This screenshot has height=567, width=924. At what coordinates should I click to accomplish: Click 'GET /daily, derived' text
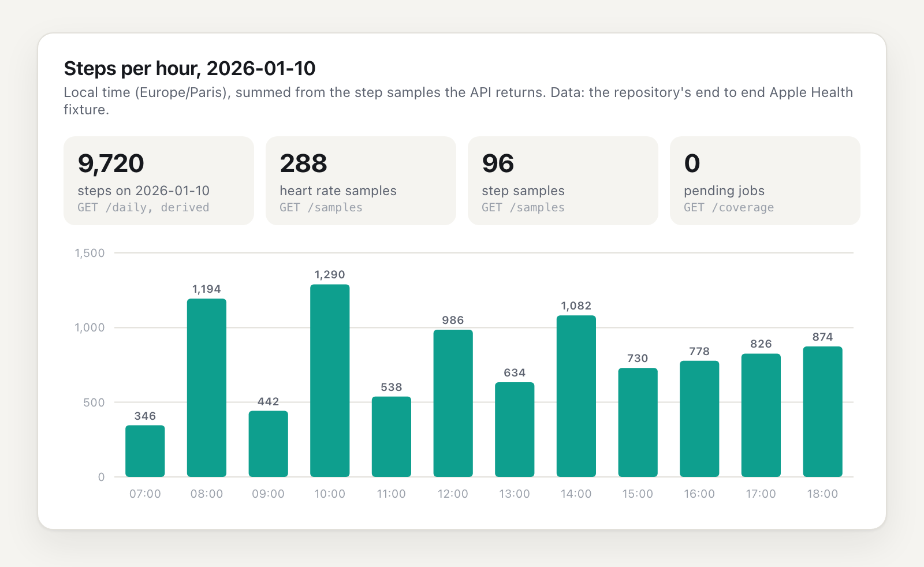point(143,208)
